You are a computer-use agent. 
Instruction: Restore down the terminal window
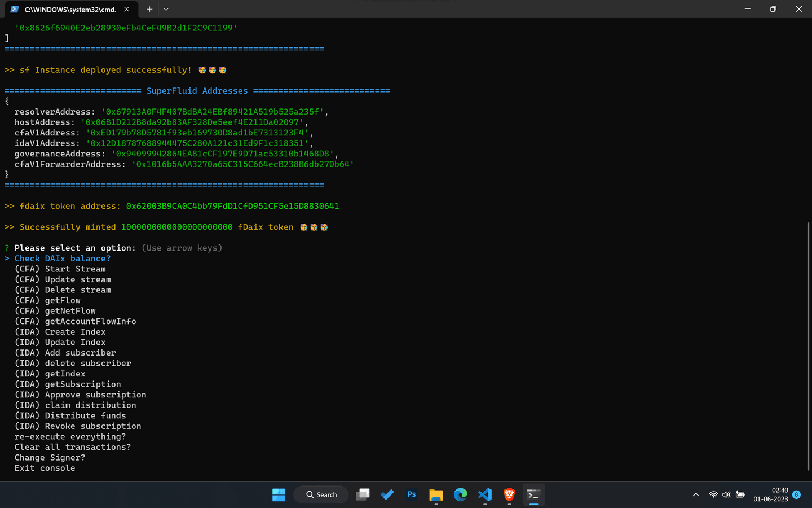coord(773,9)
